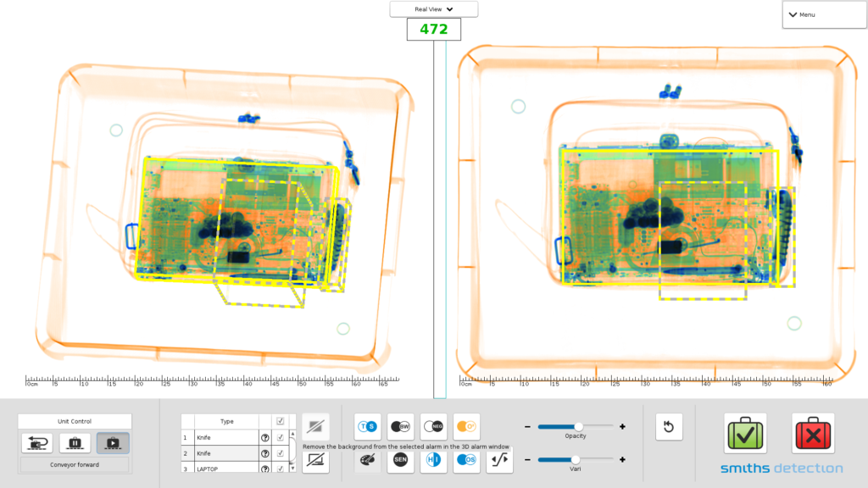This screenshot has height=488, width=868.
Task: Open the Real View dropdown
Action: pos(434,9)
